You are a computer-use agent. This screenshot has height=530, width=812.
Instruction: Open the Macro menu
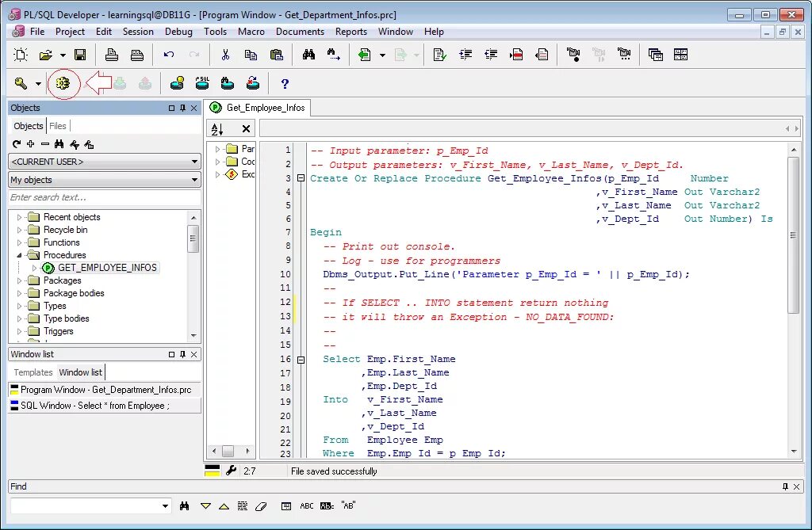click(251, 31)
